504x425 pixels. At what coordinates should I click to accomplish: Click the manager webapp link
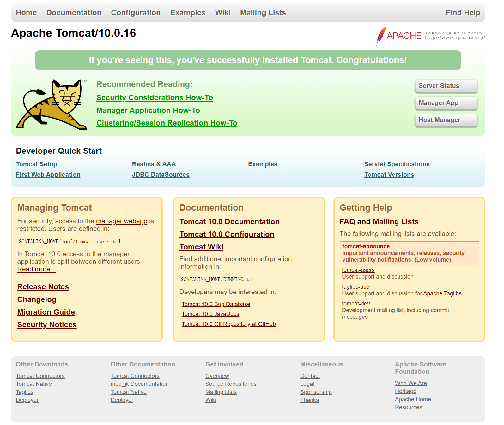tap(122, 221)
